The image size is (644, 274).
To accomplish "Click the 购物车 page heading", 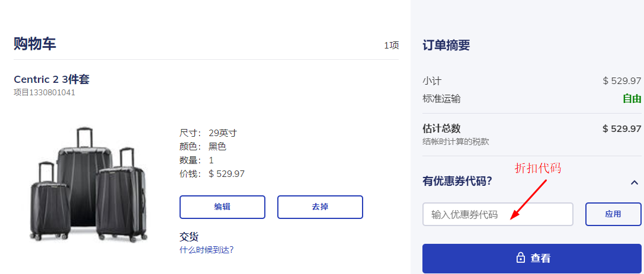I will (x=35, y=43).
